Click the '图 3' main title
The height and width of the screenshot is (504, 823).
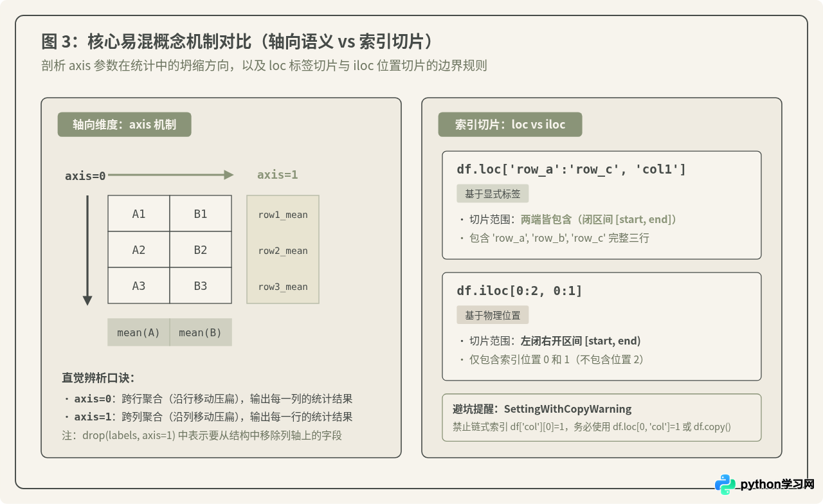237,42
